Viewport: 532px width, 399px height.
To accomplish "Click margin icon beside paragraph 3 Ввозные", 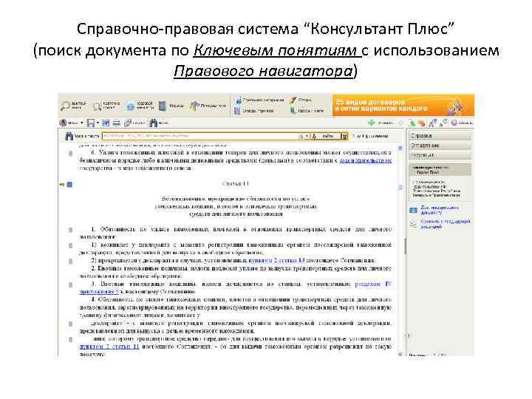I will (x=70, y=284).
